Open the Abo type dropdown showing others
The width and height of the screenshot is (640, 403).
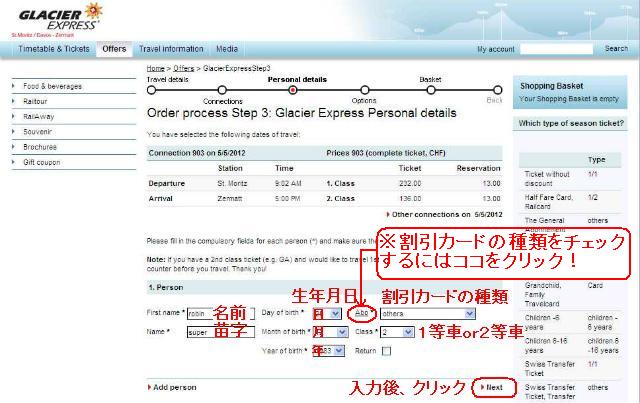pos(428,314)
